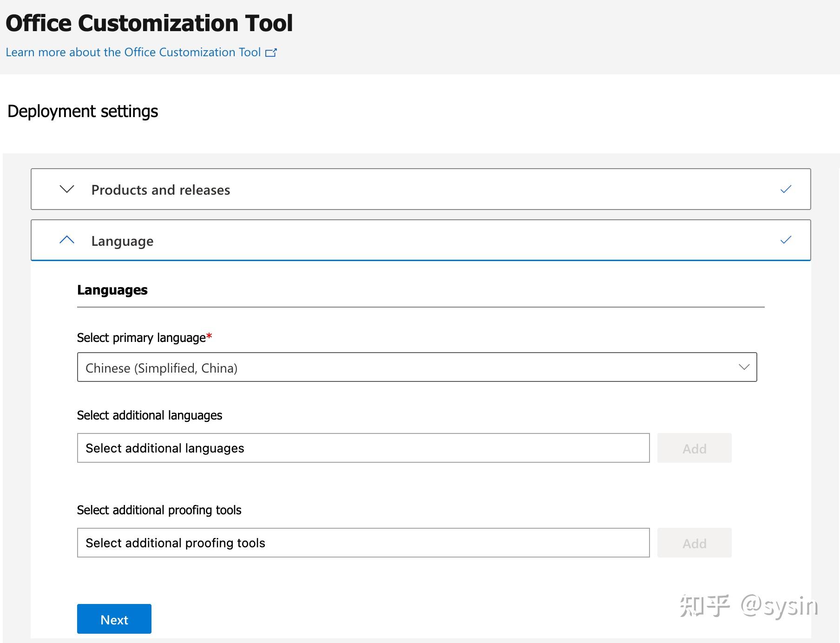Click the Office Customization Tool title
The image size is (840, 643).
(149, 23)
